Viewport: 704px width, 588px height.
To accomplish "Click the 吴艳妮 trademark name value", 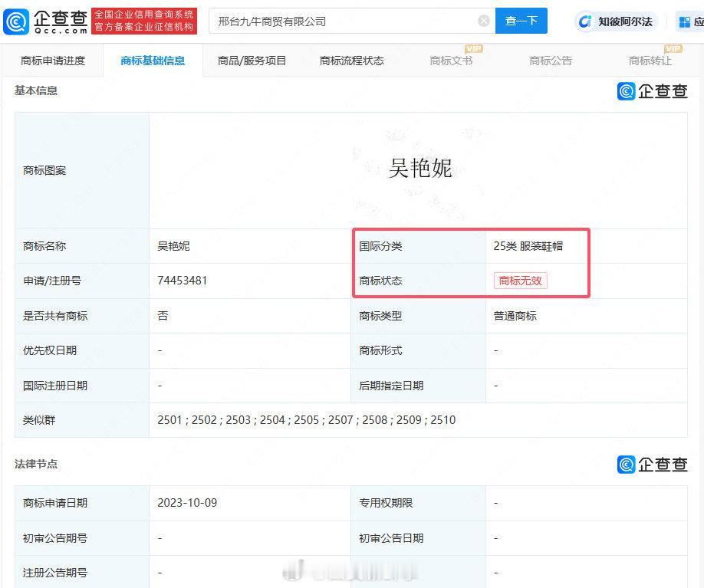I will tap(173, 246).
